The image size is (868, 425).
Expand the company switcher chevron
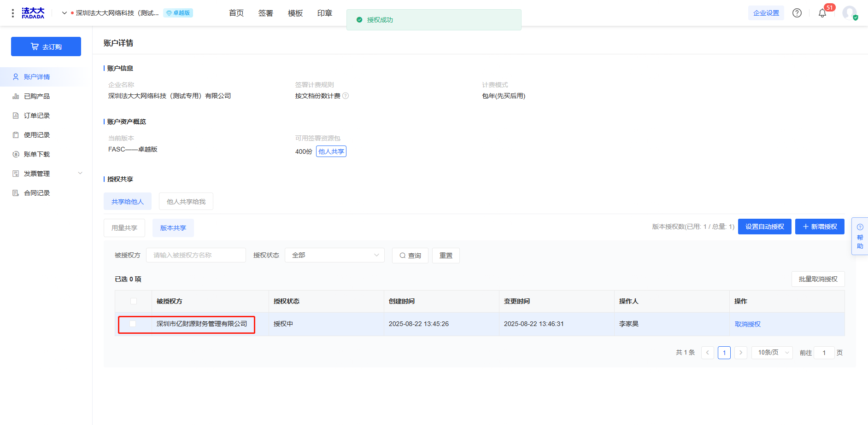65,13
